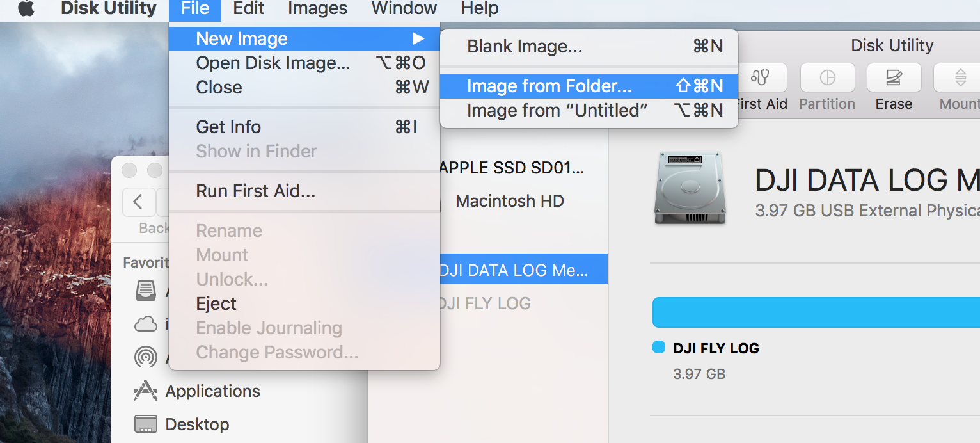Open the Images menu
Screen dimensions: 980x443
coord(317,8)
